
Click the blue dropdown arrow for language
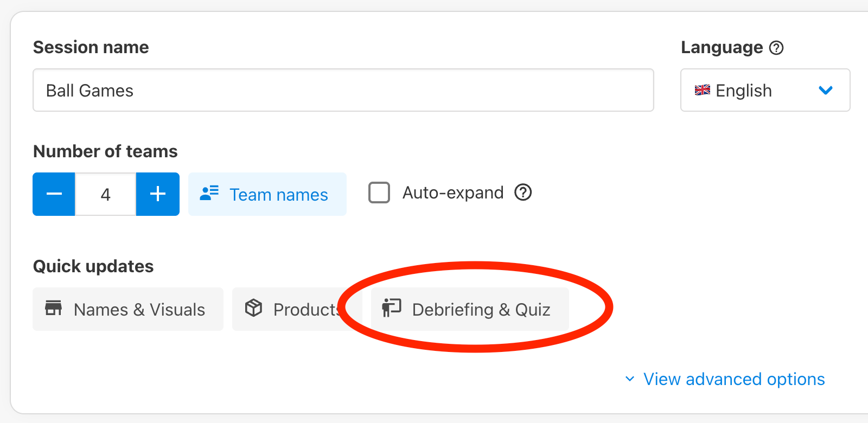click(826, 91)
